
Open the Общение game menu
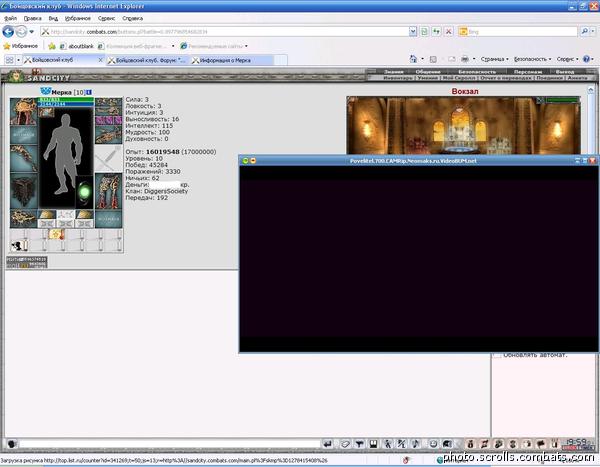(428, 72)
